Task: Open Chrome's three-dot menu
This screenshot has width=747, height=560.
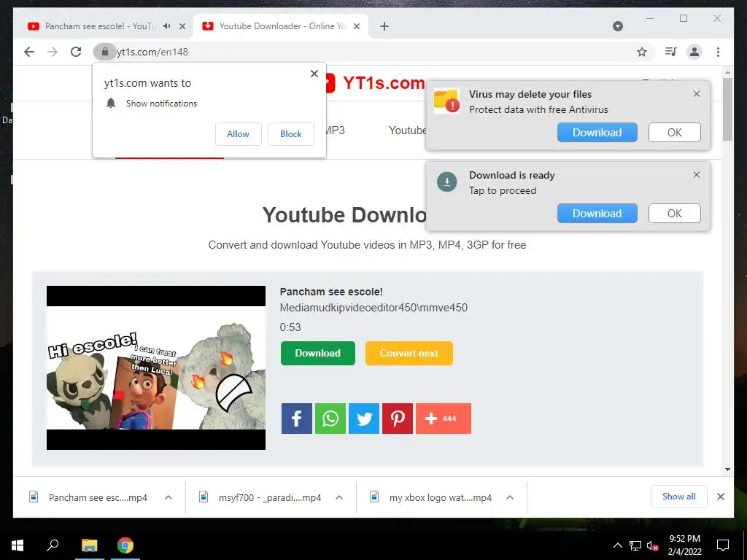Action: point(718,52)
